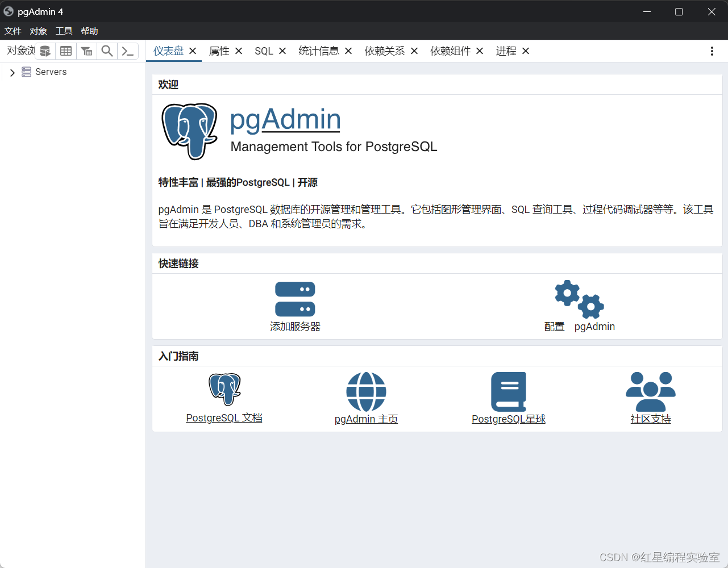Click the 对象浏览器 panel title
Viewport: 728px width, 568px height.
tap(20, 51)
